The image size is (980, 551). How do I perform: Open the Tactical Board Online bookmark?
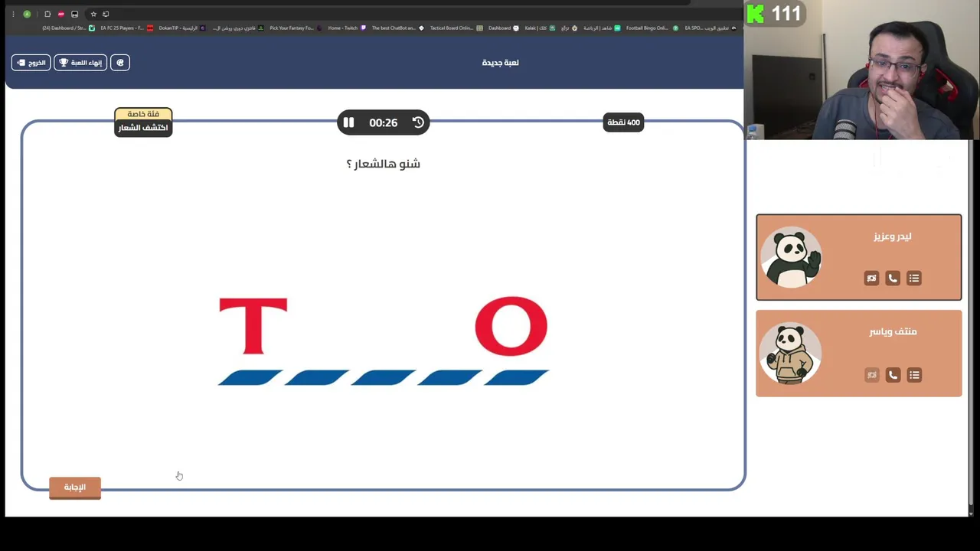[456, 28]
